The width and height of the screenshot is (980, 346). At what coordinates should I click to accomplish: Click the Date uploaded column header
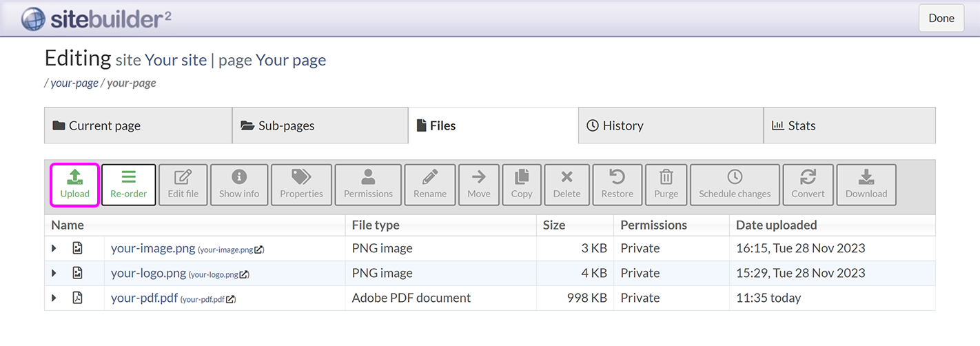[x=776, y=225]
